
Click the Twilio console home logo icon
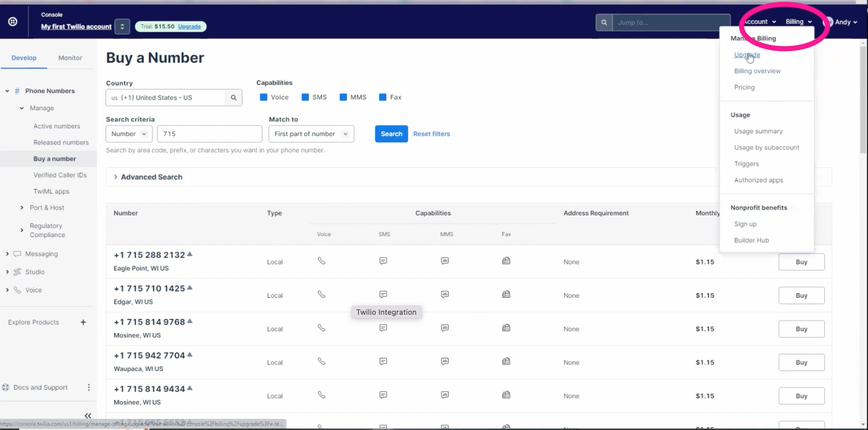pos(13,22)
